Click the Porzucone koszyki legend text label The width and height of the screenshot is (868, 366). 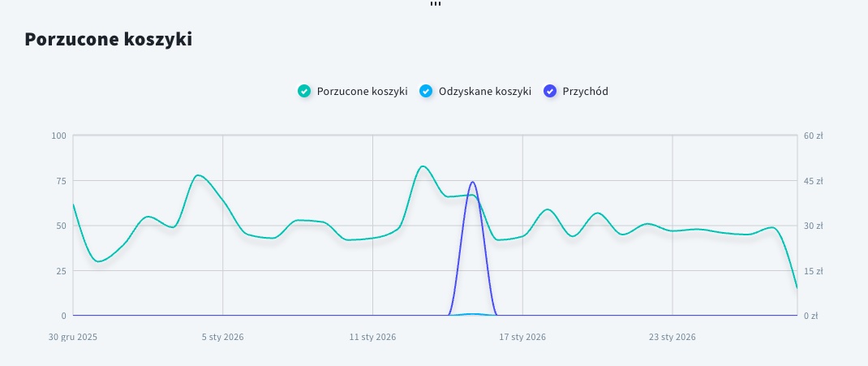362,92
